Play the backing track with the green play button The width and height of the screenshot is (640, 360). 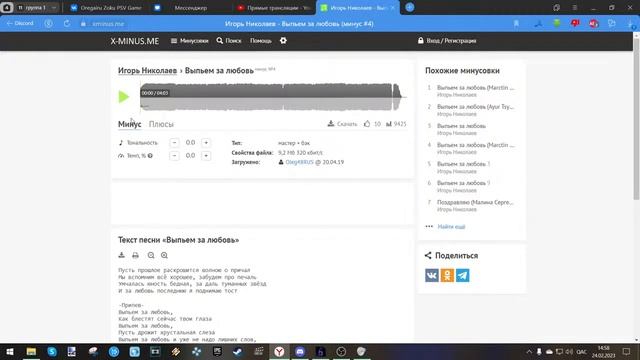pyautogui.click(x=124, y=97)
